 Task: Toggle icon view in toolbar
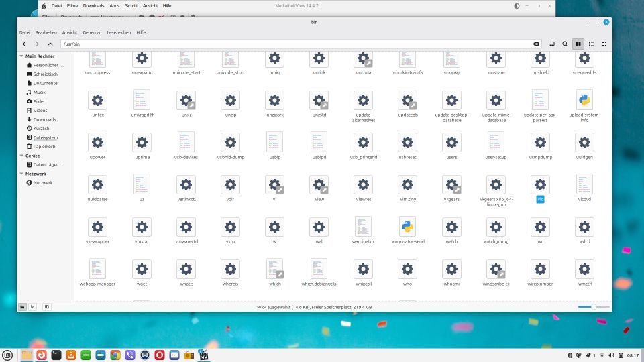pos(578,44)
